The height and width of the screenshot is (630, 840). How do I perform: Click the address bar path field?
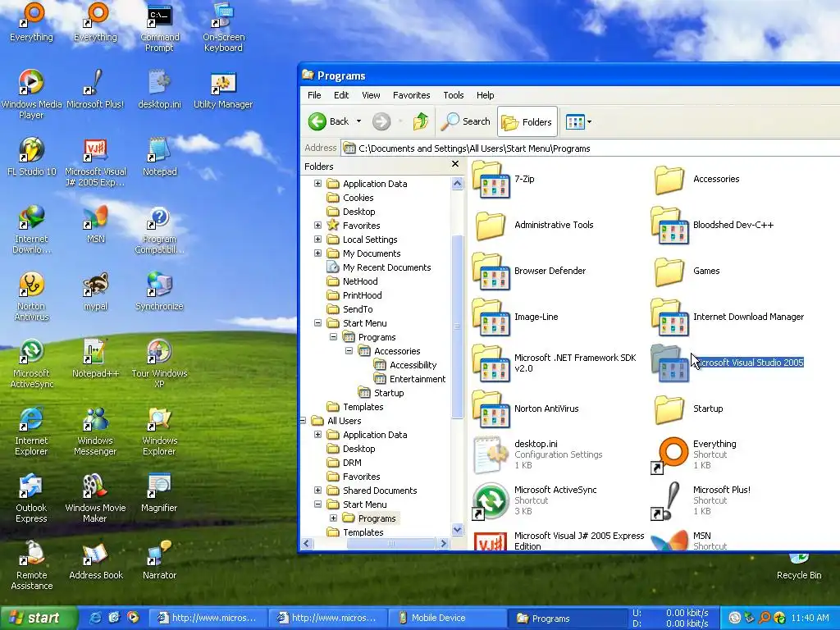tap(589, 148)
